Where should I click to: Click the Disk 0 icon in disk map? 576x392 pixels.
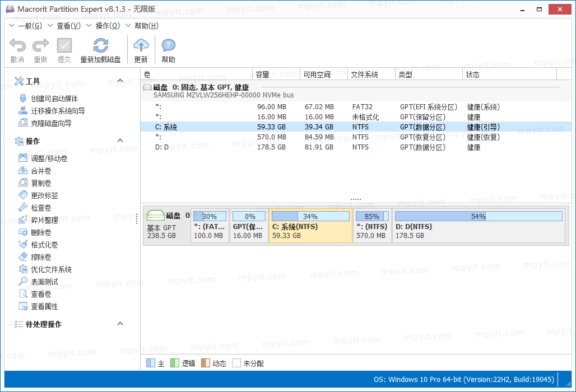pos(155,216)
